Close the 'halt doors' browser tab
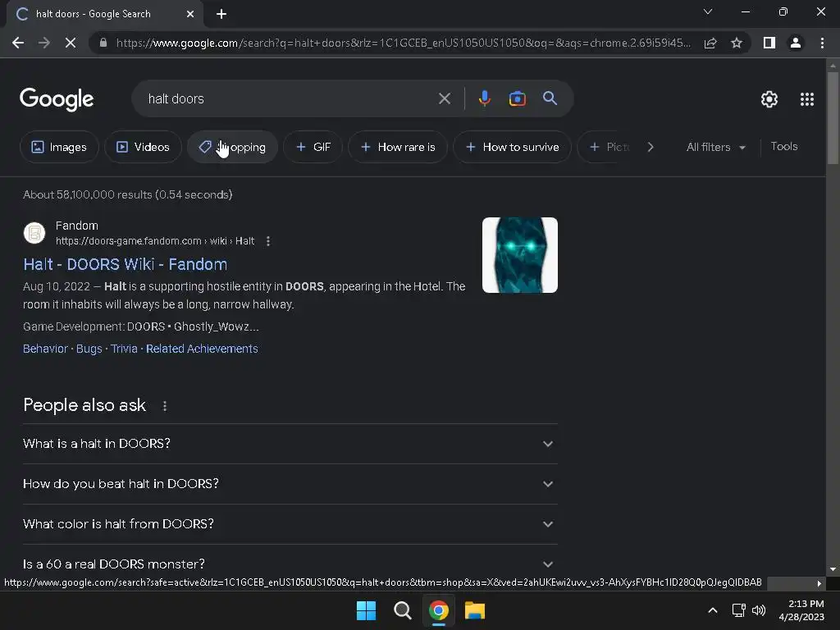The image size is (840, 630). (x=190, y=14)
